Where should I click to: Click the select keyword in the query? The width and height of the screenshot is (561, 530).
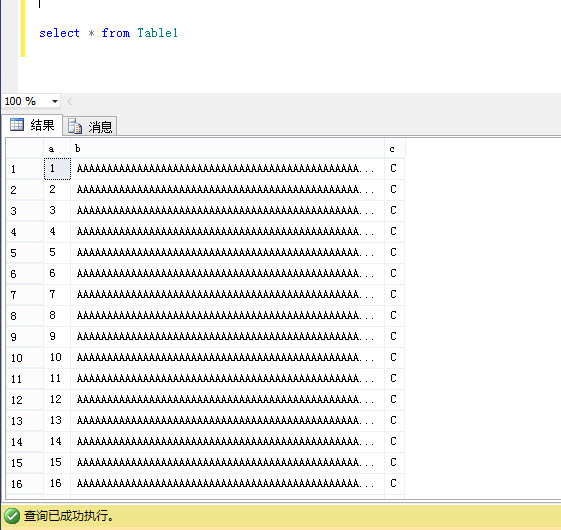tap(59, 33)
